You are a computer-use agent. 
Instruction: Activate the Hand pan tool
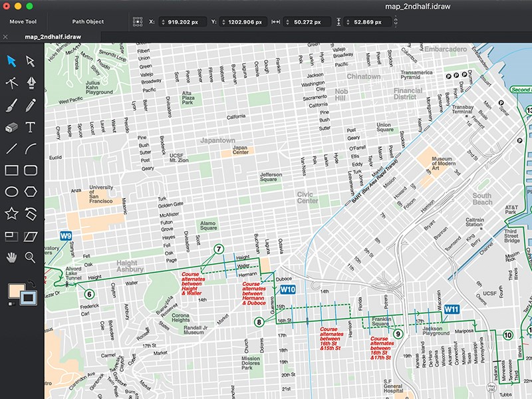[11, 258]
